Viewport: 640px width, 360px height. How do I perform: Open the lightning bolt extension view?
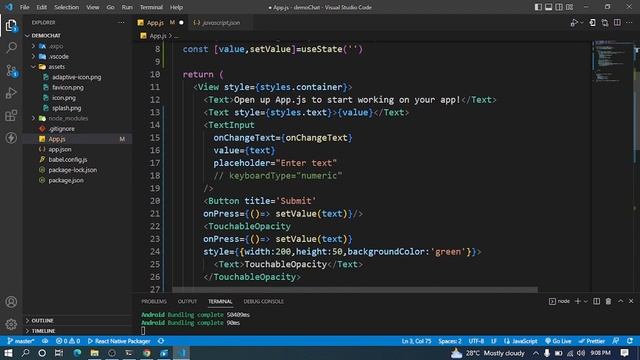click(x=11, y=138)
